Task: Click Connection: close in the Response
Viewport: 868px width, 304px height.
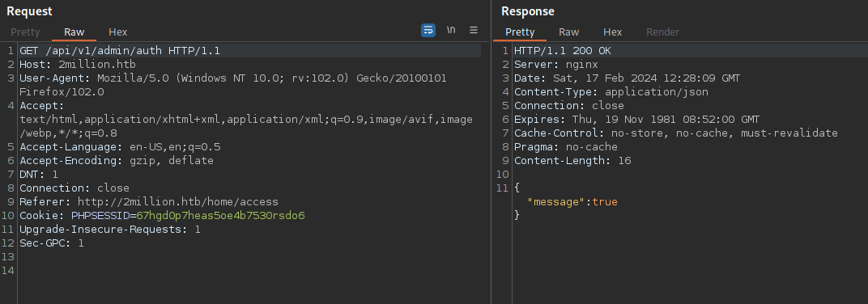Action: [569, 106]
